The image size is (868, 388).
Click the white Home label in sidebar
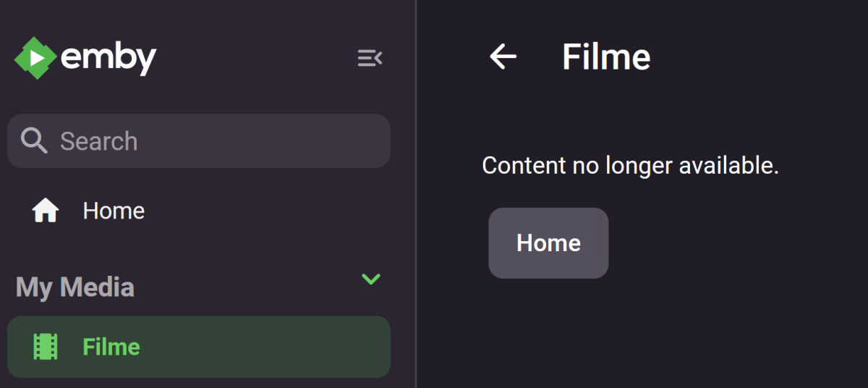[114, 211]
